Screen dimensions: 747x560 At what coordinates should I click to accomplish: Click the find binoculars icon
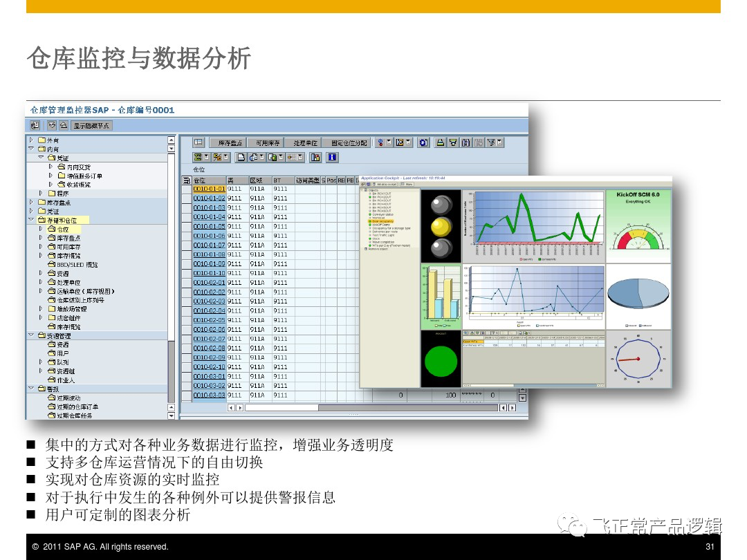pos(466,142)
